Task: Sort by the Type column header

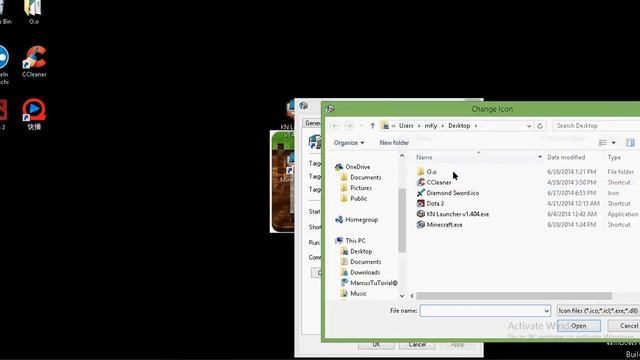Action: pyautogui.click(x=614, y=157)
